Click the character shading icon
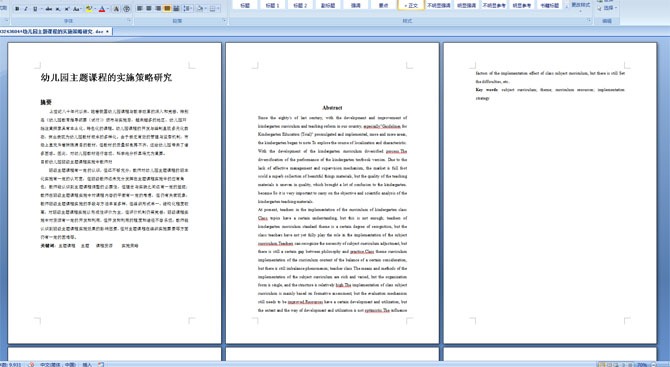Viewport: 670px width, 367px height. point(116,9)
